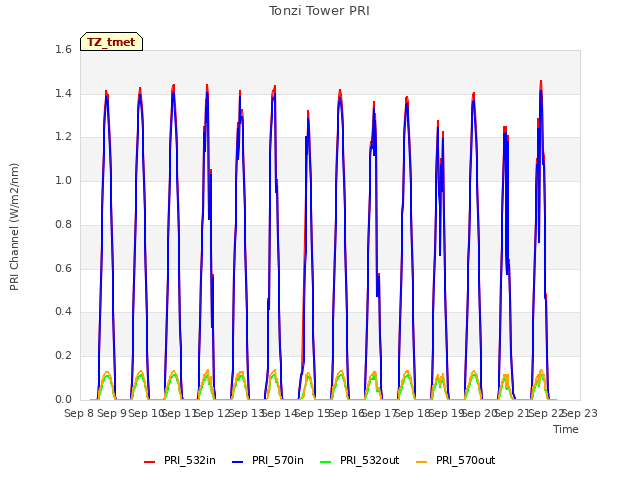Click the x-axis title Time
The width and height of the screenshot is (640, 480).
pos(566,429)
